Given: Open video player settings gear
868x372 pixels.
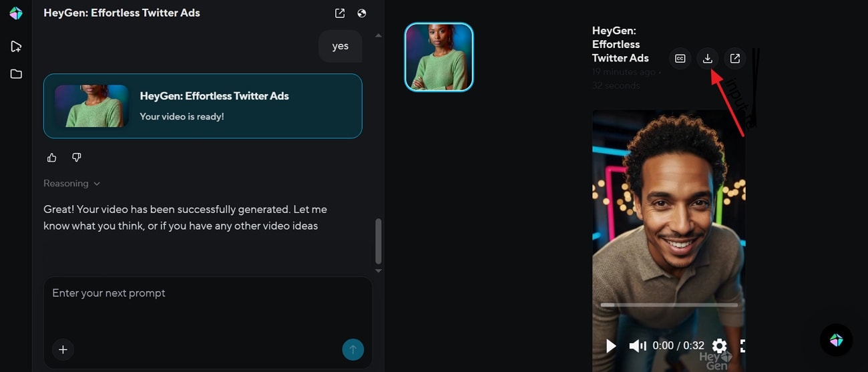Looking at the screenshot, I should point(719,345).
